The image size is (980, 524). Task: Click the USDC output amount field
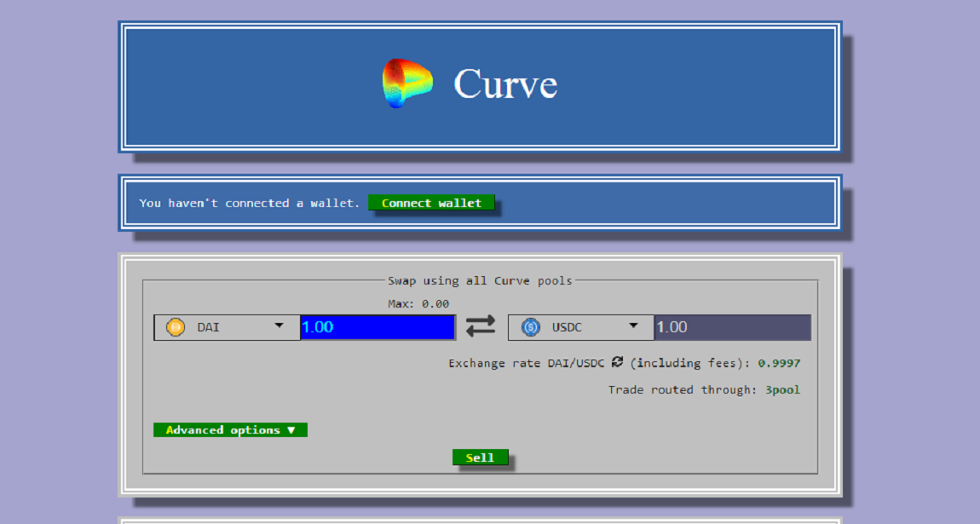[733, 327]
